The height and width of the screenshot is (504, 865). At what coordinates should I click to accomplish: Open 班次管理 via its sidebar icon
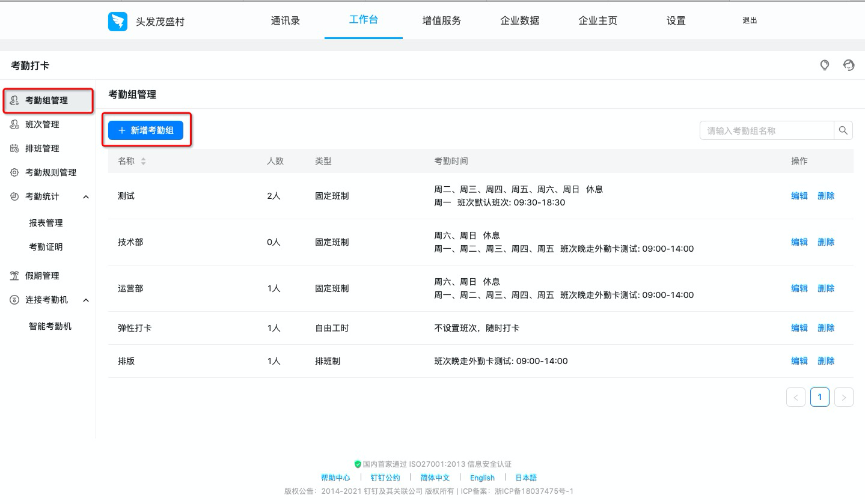tap(14, 124)
